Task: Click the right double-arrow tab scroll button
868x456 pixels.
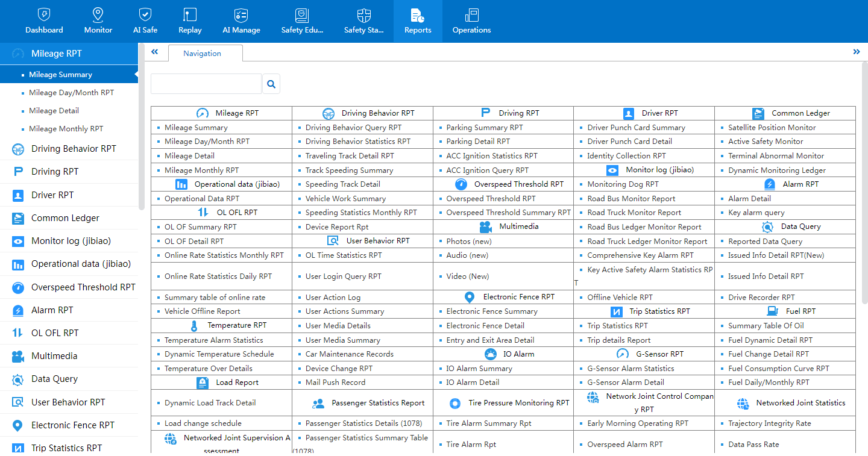Action: tap(857, 52)
